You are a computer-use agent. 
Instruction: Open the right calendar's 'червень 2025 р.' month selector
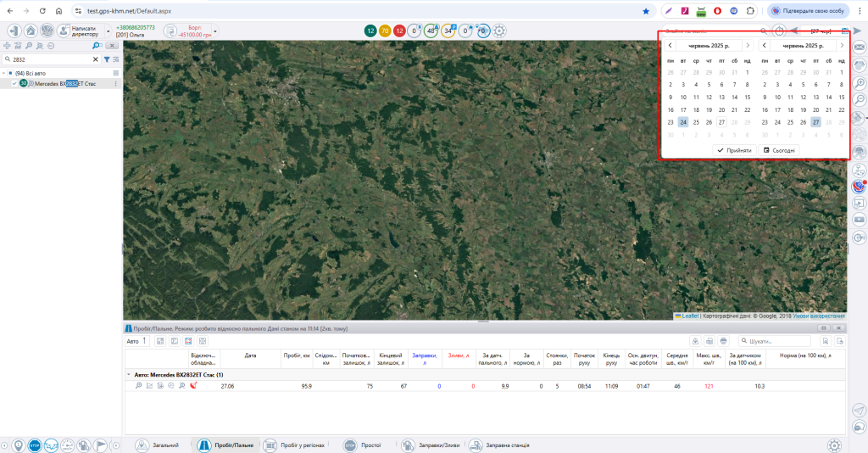point(803,46)
